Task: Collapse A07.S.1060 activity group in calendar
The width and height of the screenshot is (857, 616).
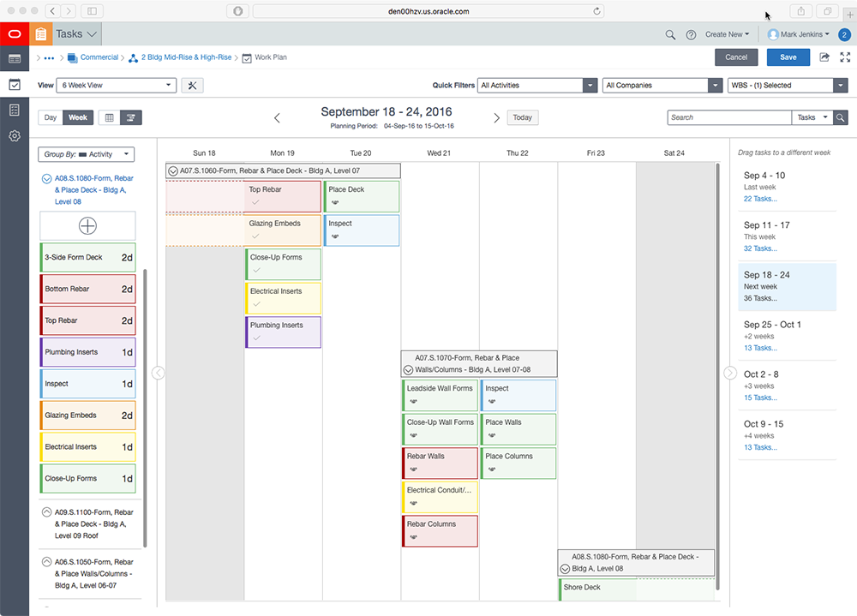Action: [x=173, y=171]
